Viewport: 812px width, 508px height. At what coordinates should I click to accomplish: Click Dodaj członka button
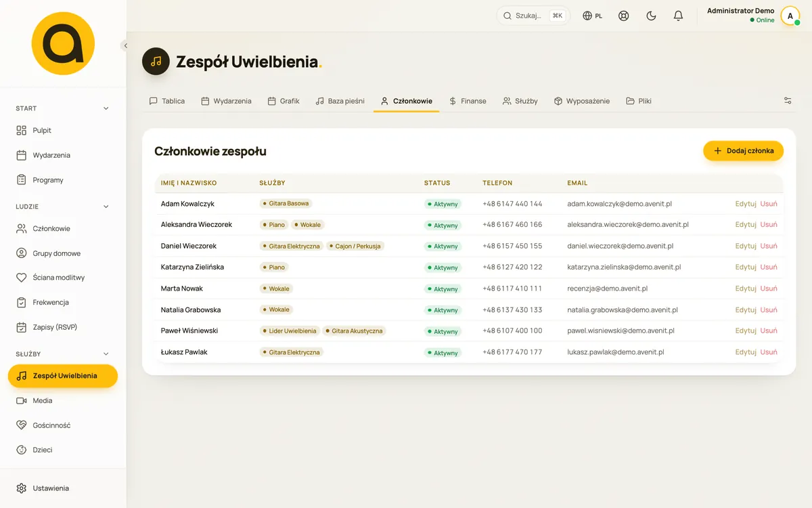[x=743, y=151]
